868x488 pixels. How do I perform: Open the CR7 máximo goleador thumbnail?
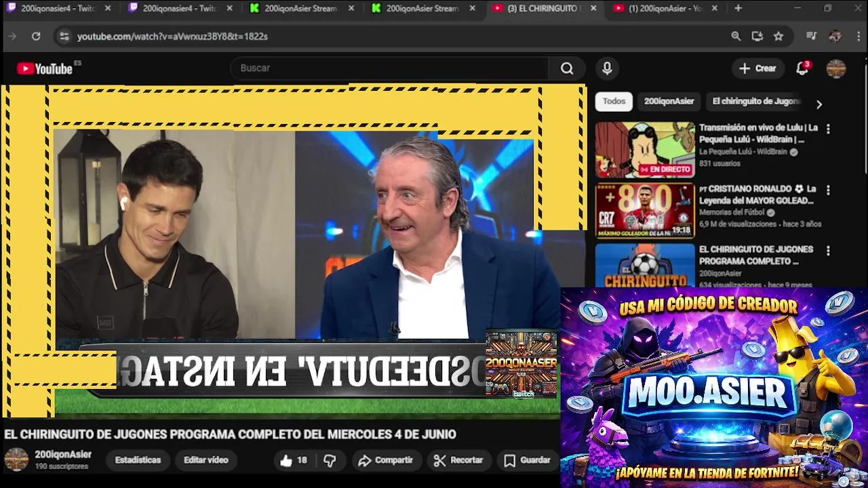pyautogui.click(x=645, y=211)
